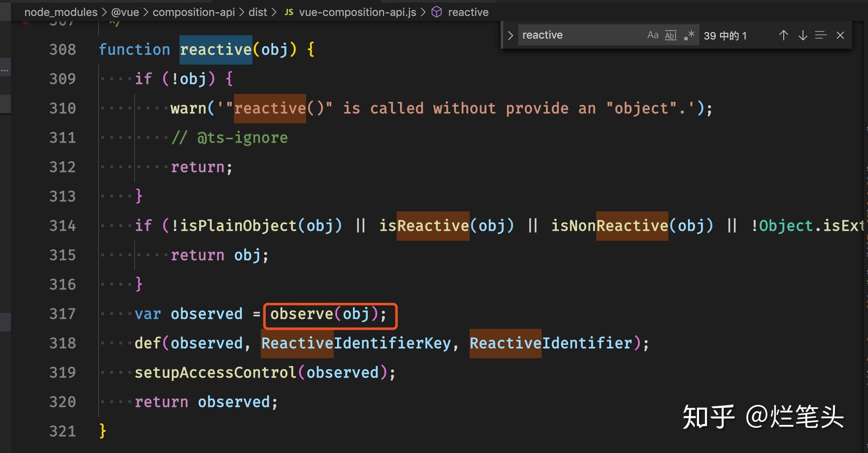Viewport: 868px width, 453px height.
Task: Go to previous search match
Action: point(783,35)
